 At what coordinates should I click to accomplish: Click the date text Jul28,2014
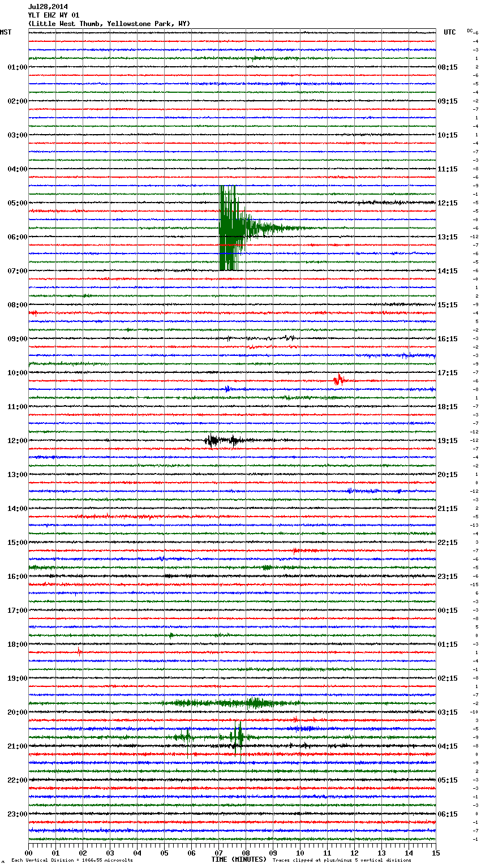48,7
